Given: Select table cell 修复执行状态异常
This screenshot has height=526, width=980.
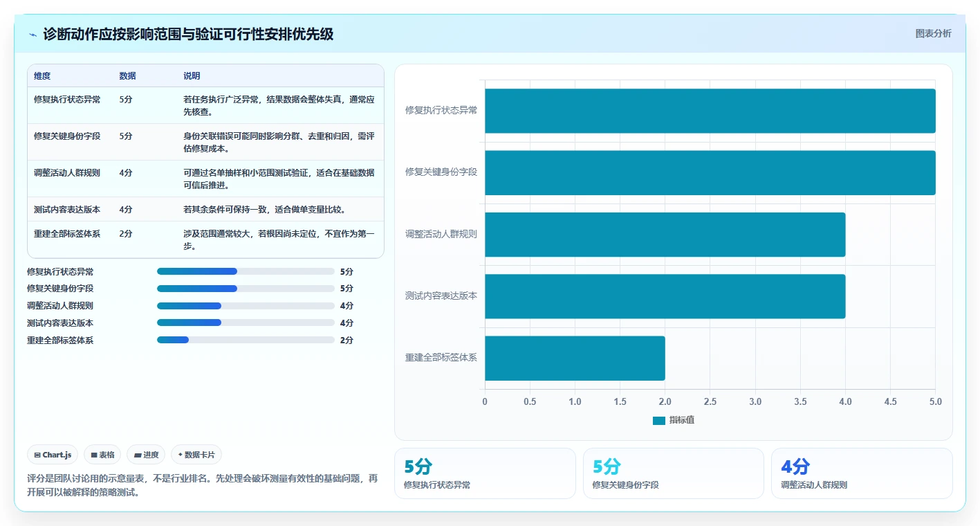Looking at the screenshot, I should coord(67,100).
